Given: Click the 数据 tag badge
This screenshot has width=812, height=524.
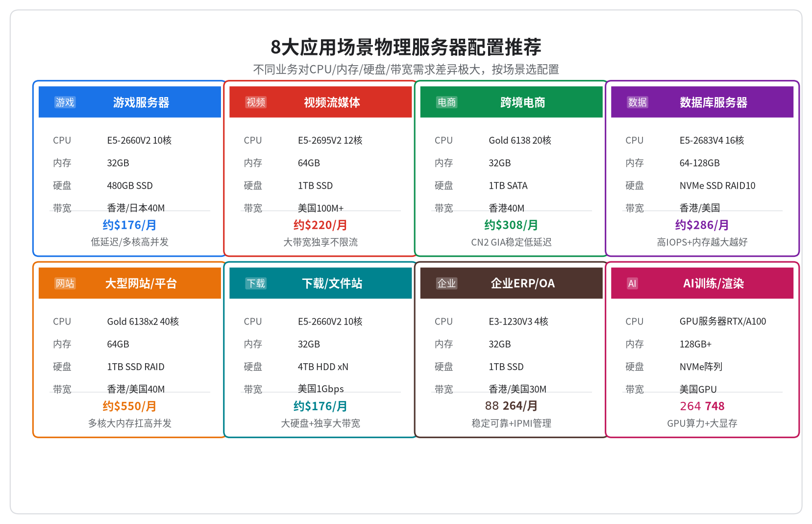Looking at the screenshot, I should click(x=638, y=102).
